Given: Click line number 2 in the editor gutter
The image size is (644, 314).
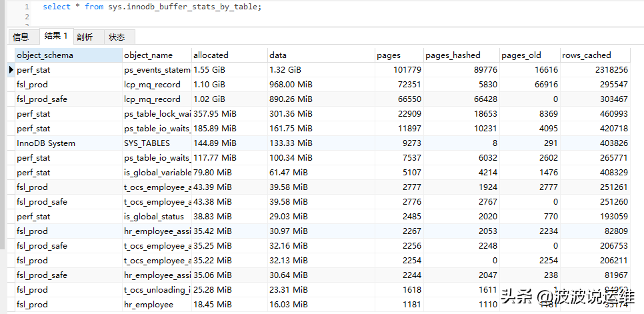Looking at the screenshot, I should 27,17.
